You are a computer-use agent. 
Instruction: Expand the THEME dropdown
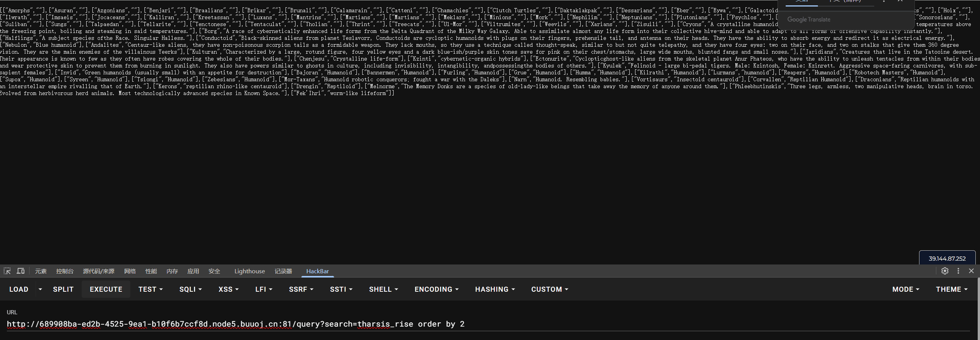952,289
